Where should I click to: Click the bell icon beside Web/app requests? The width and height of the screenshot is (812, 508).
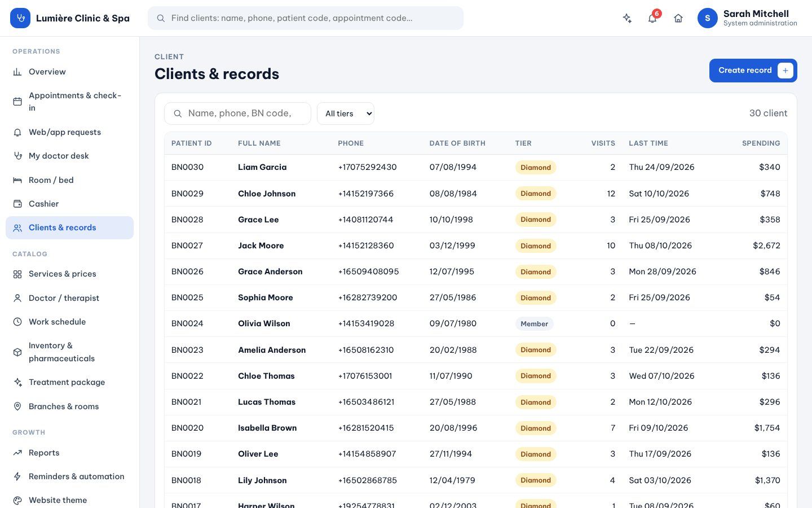[x=17, y=132]
